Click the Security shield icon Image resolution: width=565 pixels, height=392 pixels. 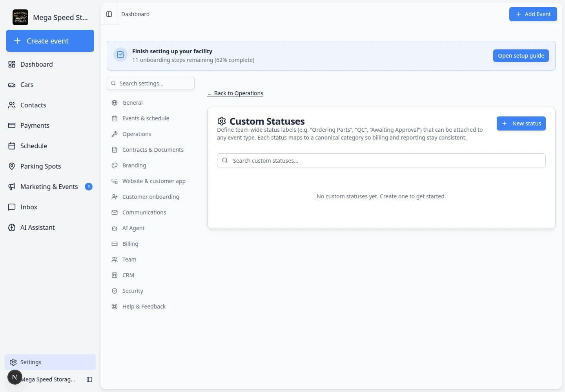(x=115, y=291)
